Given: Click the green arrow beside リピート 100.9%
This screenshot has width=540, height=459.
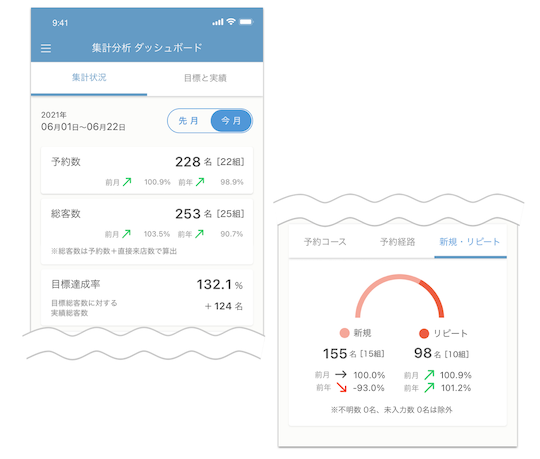Looking at the screenshot, I should pos(429,375).
